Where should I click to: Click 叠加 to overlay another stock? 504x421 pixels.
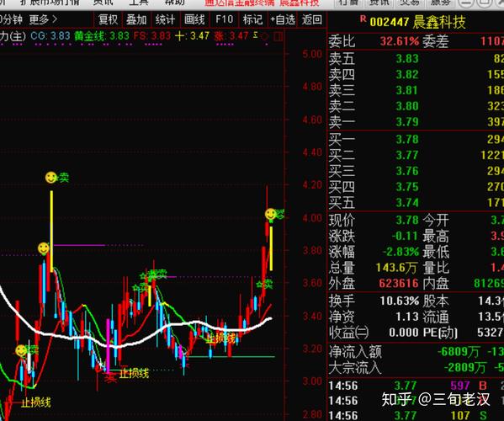pos(136,19)
